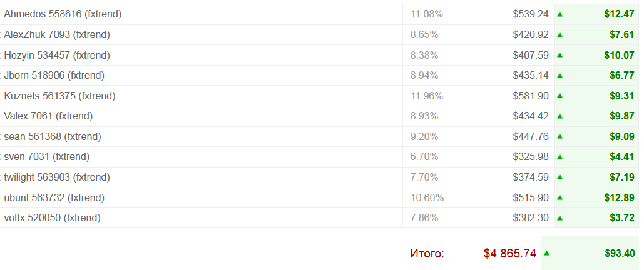644x270 pixels.
Task: Select Jborn 518906 (fxtrend) entry
Action: [54, 75]
